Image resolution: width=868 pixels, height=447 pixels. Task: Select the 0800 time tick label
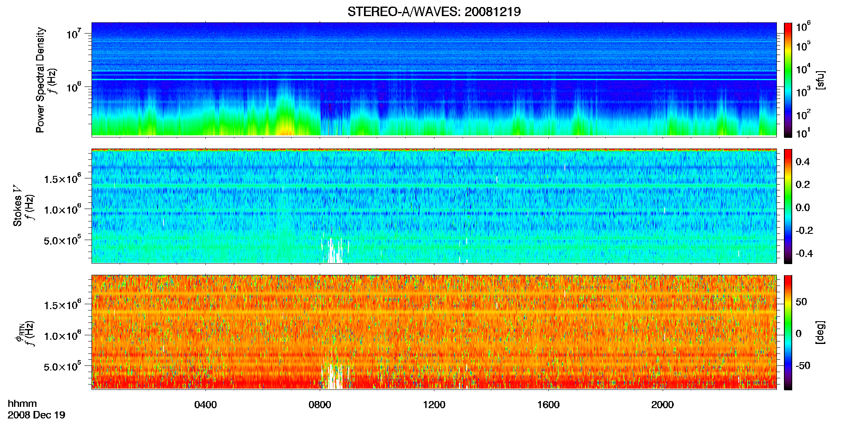[320, 405]
